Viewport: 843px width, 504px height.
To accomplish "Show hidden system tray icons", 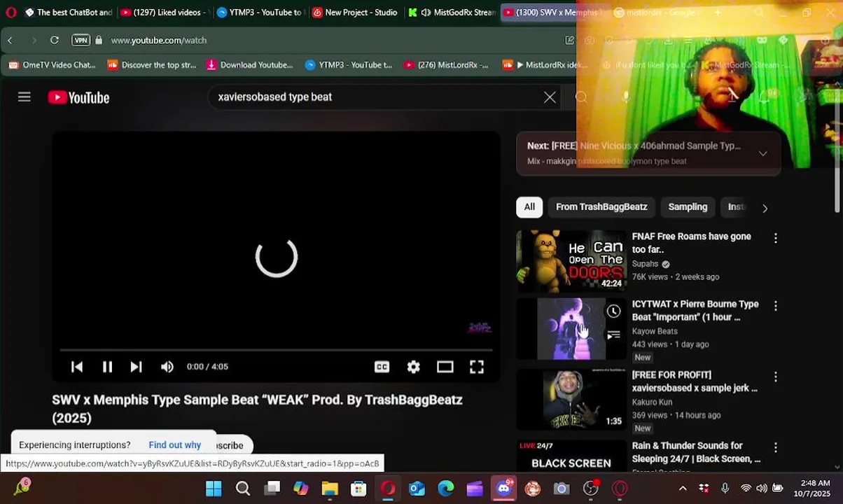I will 683,488.
